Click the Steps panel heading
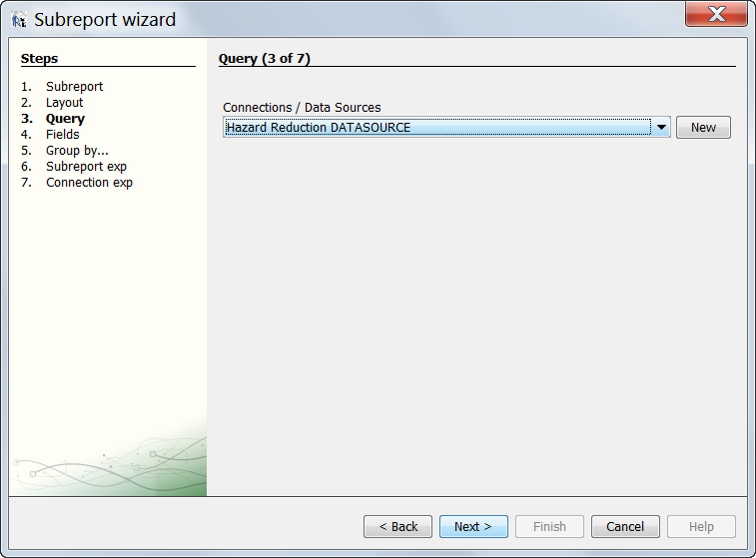 coord(39,59)
